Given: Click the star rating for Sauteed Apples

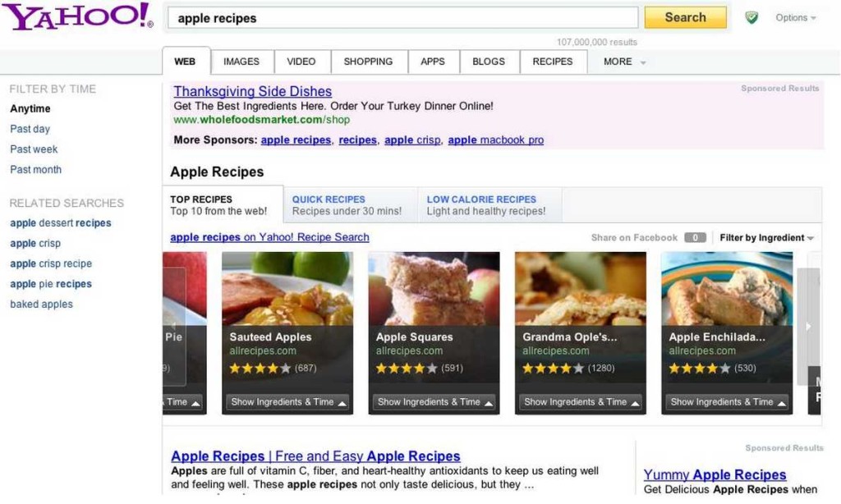Looking at the screenshot, I should point(260,369).
